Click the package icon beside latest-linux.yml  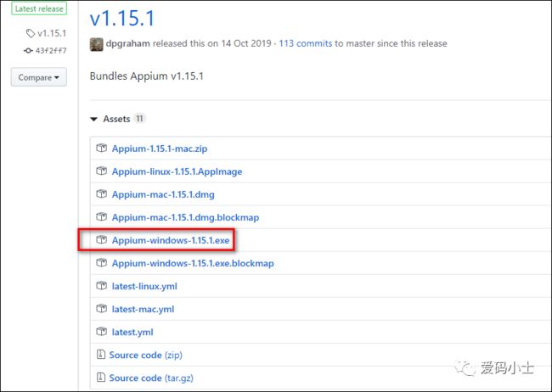[101, 286]
